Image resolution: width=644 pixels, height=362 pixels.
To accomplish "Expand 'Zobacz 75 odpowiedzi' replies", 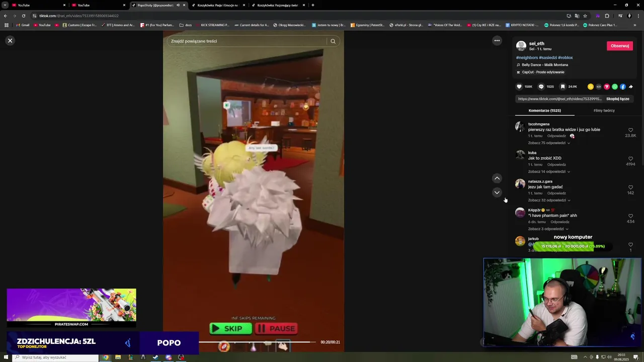I will click(x=549, y=143).
